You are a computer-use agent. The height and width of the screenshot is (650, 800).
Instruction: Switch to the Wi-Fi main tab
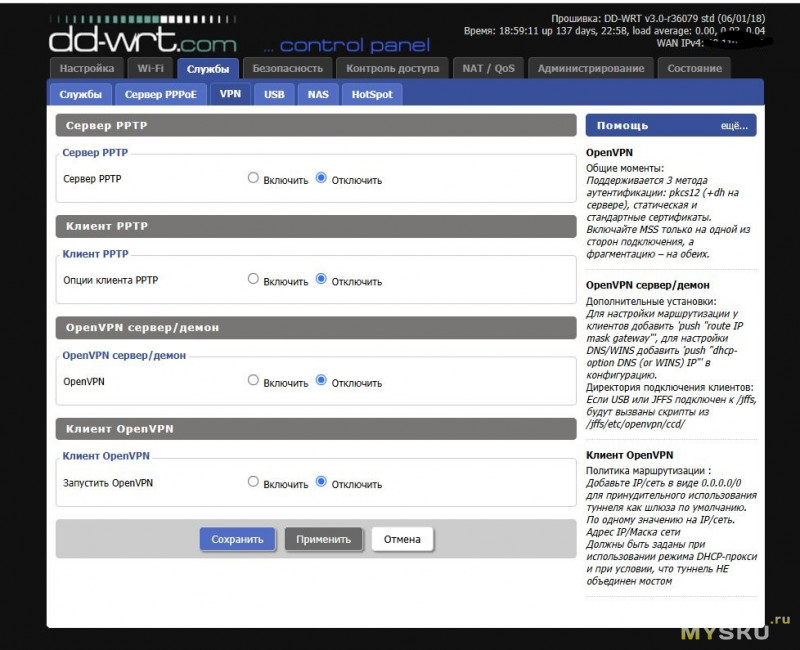click(151, 68)
